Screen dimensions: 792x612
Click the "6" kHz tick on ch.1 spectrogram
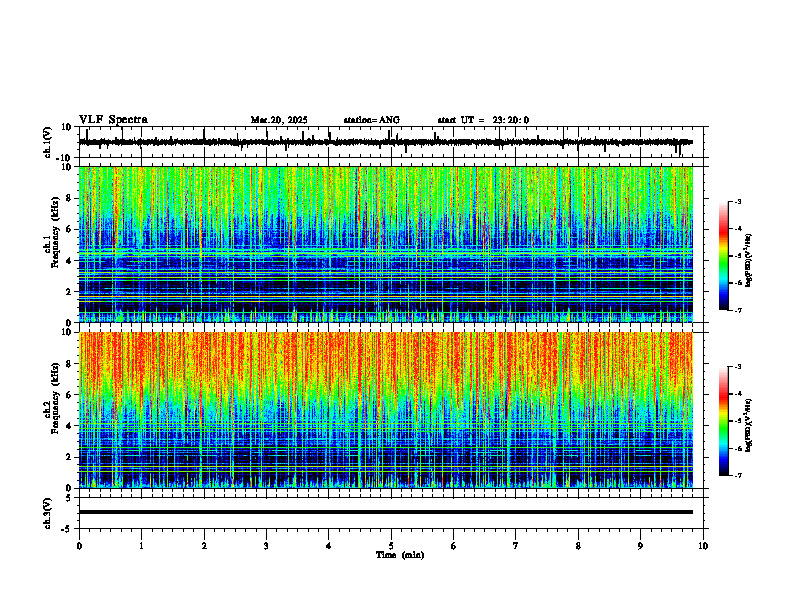[70, 229]
